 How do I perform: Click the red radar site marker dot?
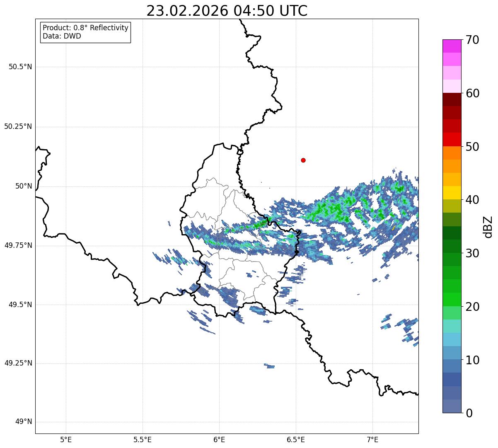[303, 160]
